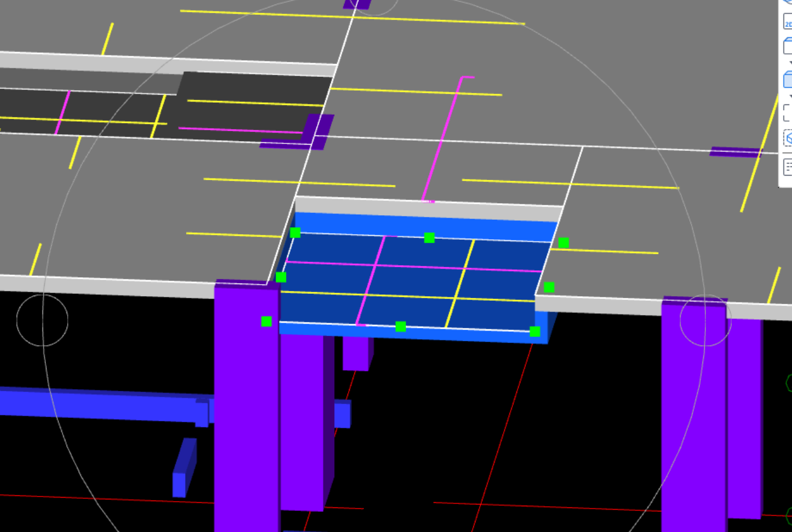Select the wireframe cube display icon
The image size is (792, 532).
point(788,46)
